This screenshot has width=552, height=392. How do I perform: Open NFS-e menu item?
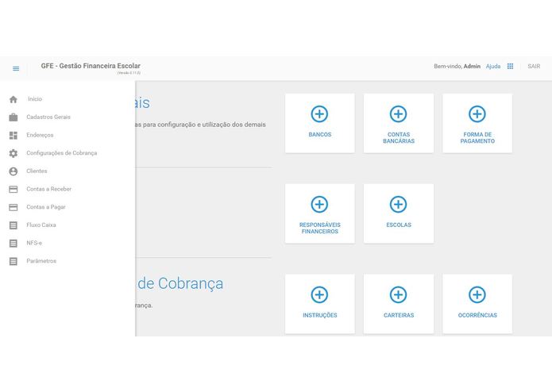coord(34,243)
